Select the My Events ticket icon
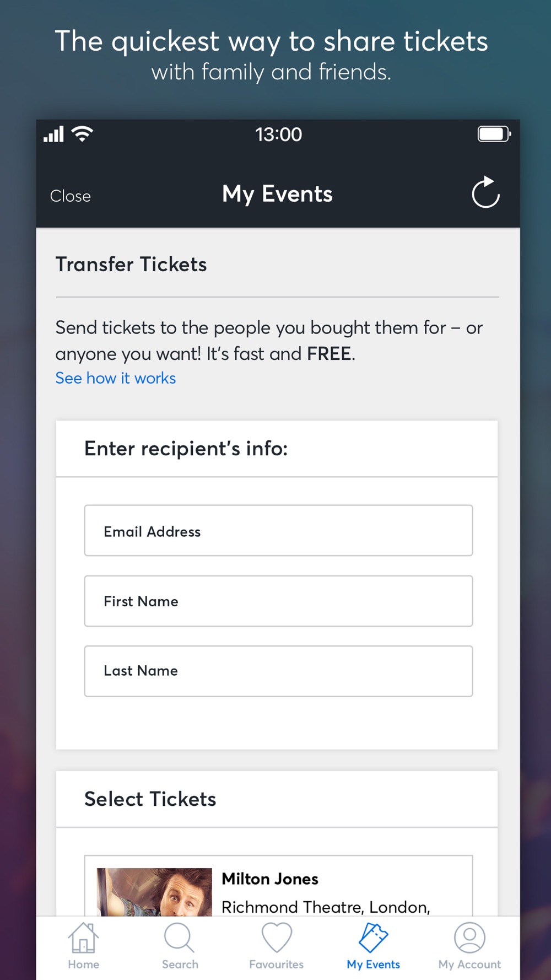 point(374,938)
